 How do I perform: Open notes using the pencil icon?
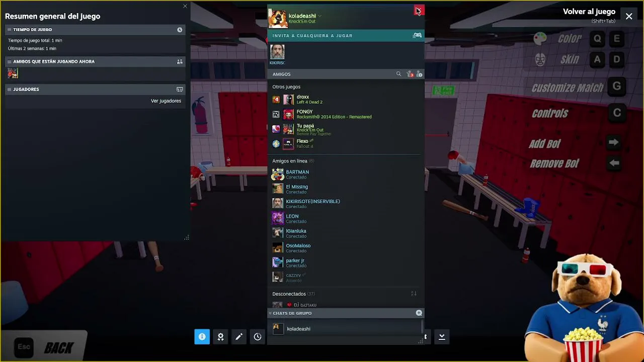point(239,337)
